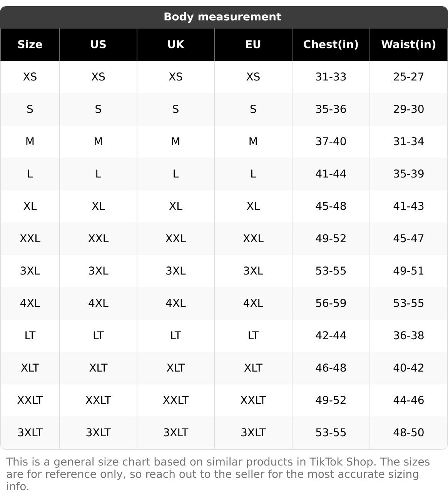Select the UK column header

pyautogui.click(x=176, y=45)
